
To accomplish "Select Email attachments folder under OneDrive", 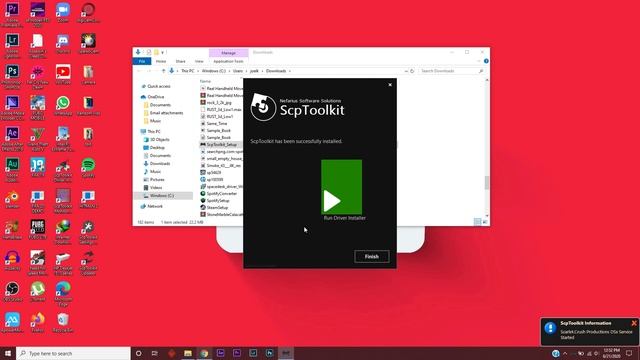I will (166, 113).
